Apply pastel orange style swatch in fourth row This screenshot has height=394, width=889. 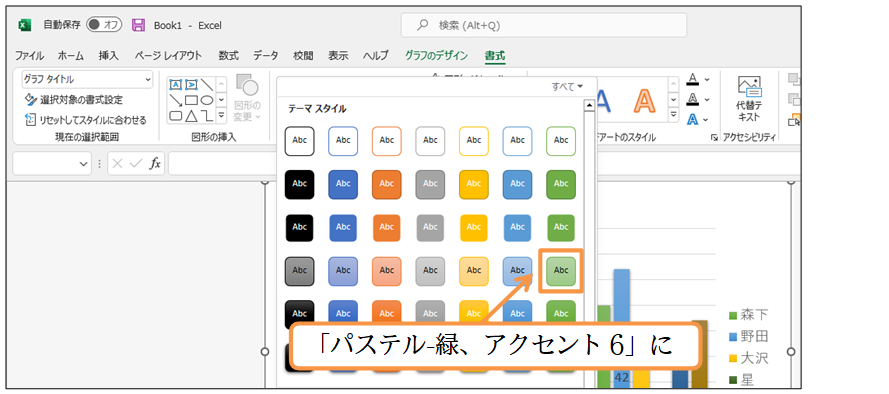[x=387, y=271]
